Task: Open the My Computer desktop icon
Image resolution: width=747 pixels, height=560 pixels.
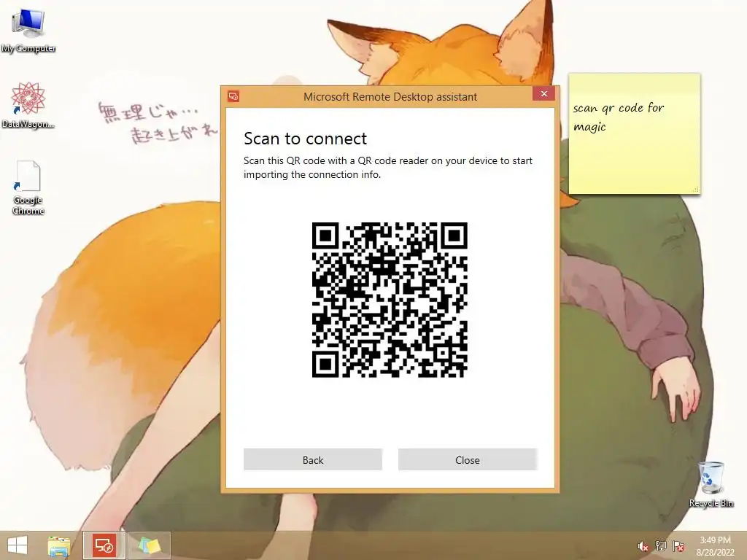Action: coord(28,30)
